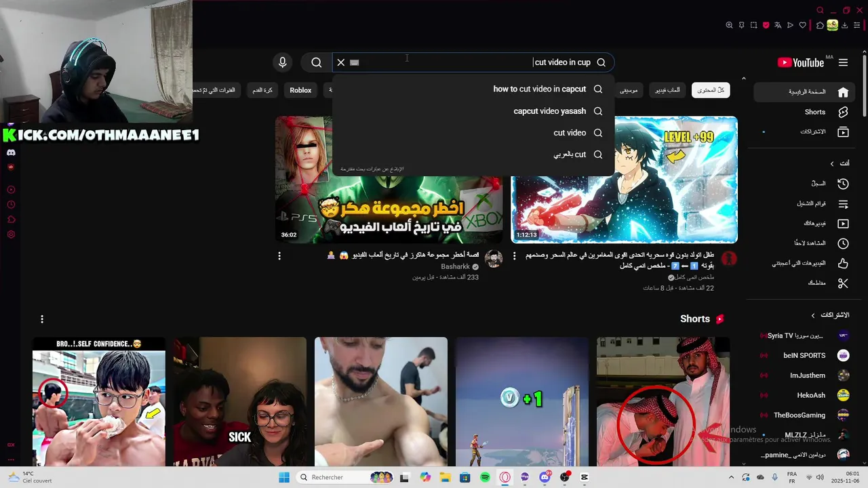Viewport: 868px width, 488px height.
Task: Open Shorts shelf three-dot options menu
Action: pyautogui.click(x=42, y=319)
